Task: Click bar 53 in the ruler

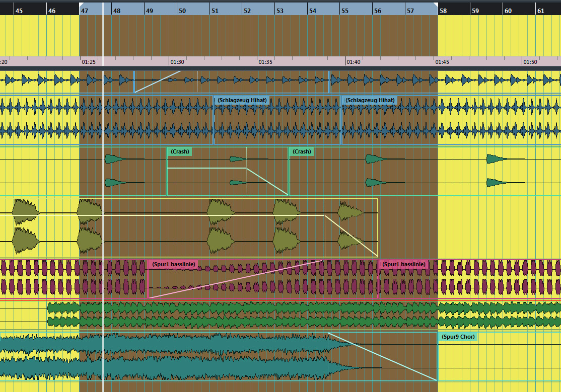Action: pyautogui.click(x=280, y=11)
